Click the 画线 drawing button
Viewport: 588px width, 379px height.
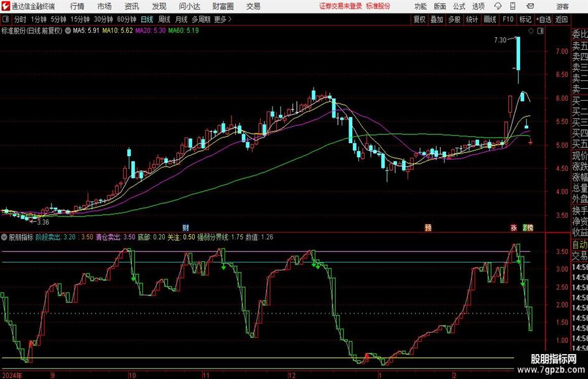pyautogui.click(x=490, y=19)
